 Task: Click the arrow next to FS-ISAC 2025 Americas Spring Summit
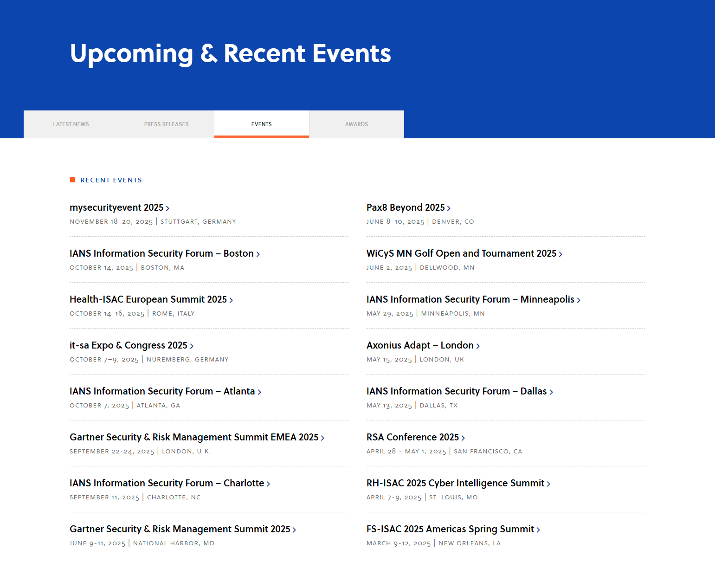pyautogui.click(x=538, y=530)
